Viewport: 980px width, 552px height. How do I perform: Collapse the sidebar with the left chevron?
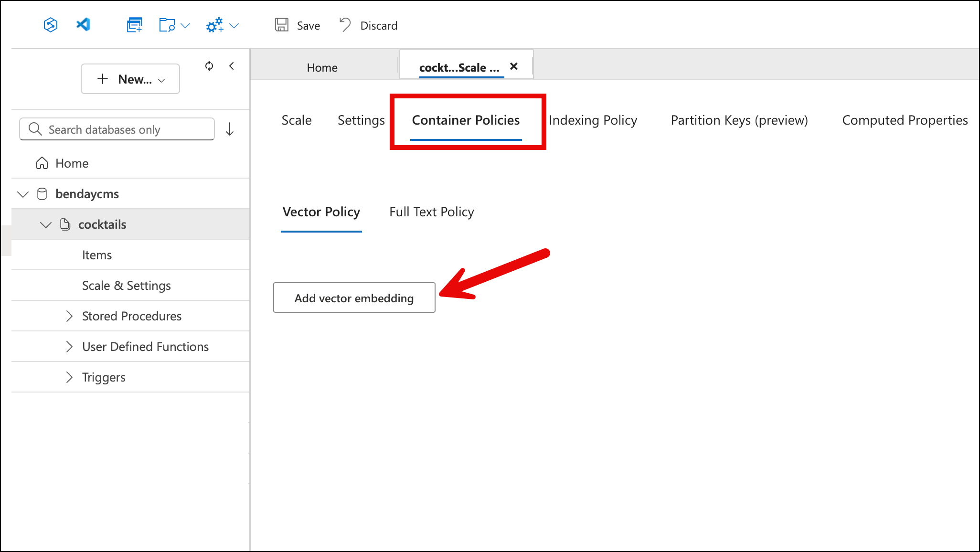coord(232,66)
